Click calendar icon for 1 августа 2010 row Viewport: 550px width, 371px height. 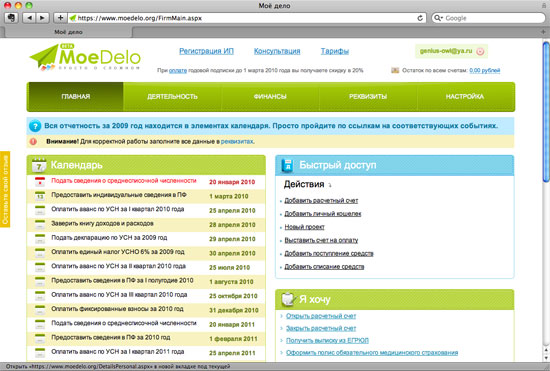(x=40, y=281)
